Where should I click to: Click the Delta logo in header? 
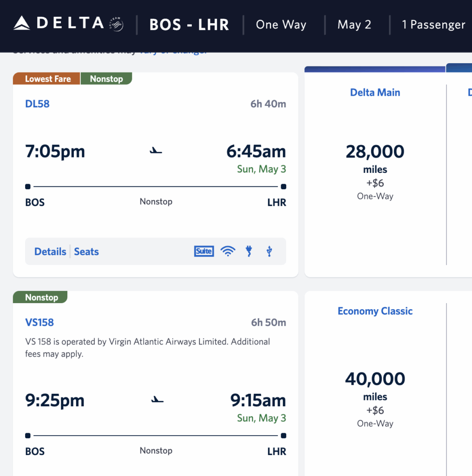[59, 23]
